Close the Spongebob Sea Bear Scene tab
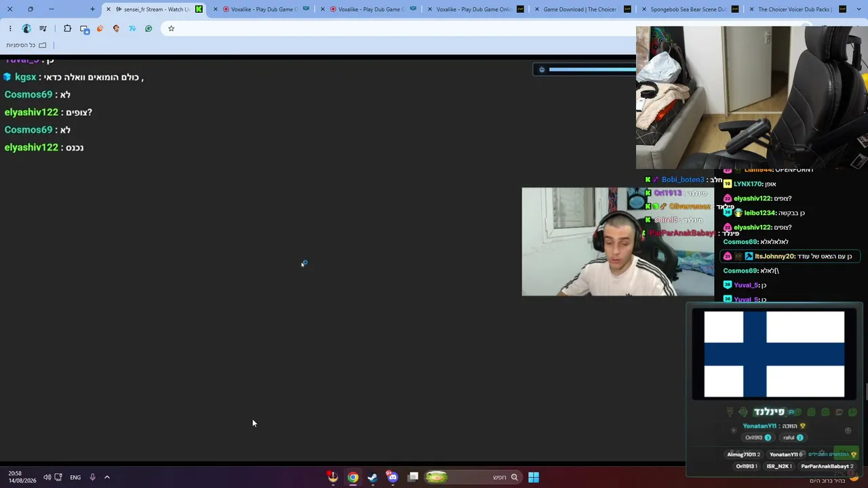Screen dimensions: 868x488 [x=644, y=9]
